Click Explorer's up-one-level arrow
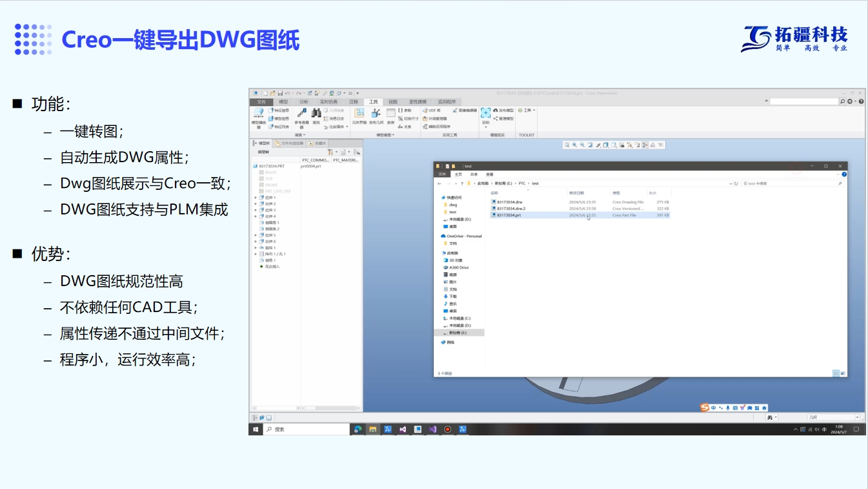The width and height of the screenshot is (868, 489). tap(462, 183)
